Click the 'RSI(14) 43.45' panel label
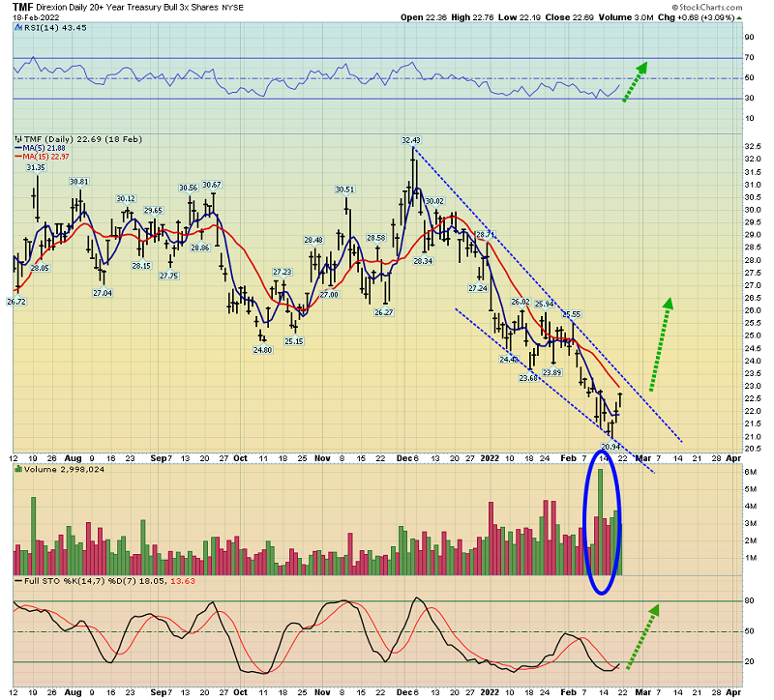Screen dimensions: 774x700 coord(55,28)
